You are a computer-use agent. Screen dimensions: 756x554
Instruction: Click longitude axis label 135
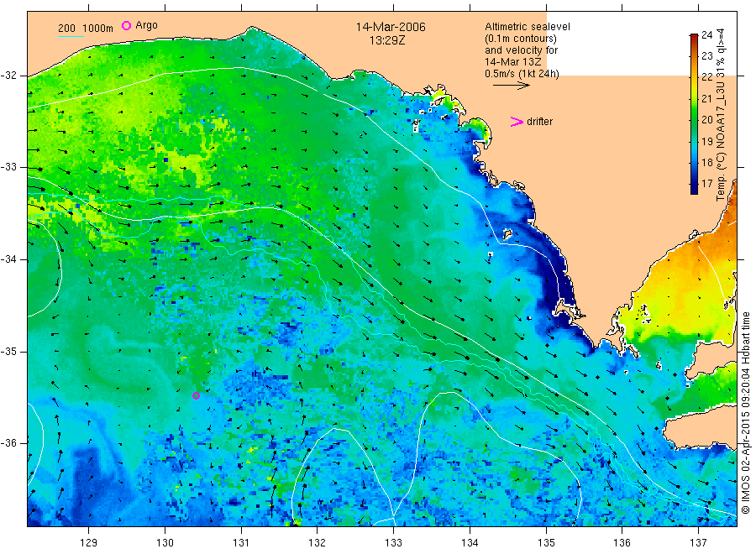(x=546, y=543)
